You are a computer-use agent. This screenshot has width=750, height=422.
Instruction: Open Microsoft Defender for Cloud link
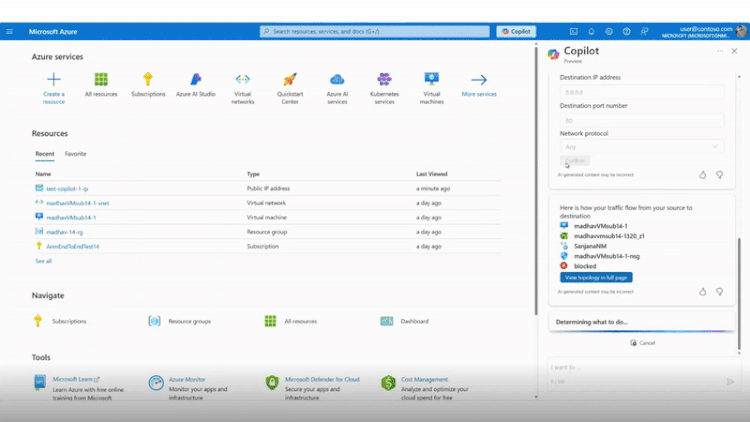322,379
